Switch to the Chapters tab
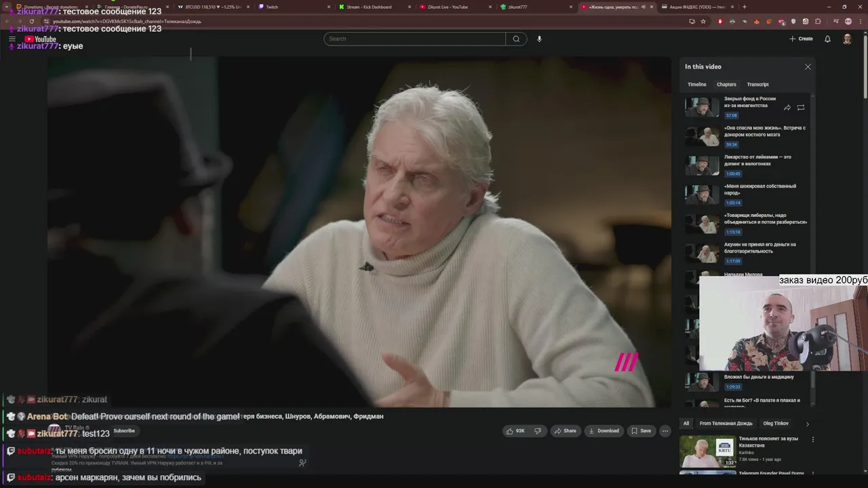 coord(726,85)
